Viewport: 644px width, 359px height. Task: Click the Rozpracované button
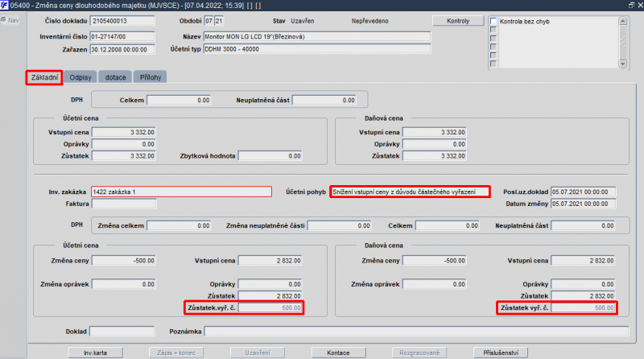click(419, 353)
